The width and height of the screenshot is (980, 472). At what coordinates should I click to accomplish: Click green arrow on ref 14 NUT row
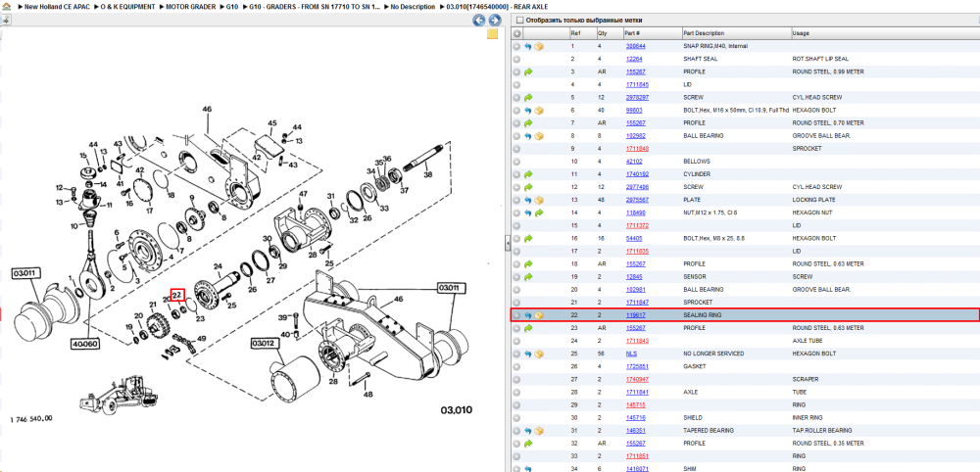pos(539,212)
